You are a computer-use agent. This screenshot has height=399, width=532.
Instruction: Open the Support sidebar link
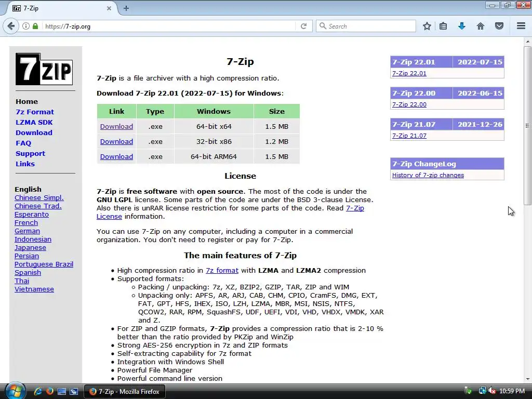click(30, 153)
